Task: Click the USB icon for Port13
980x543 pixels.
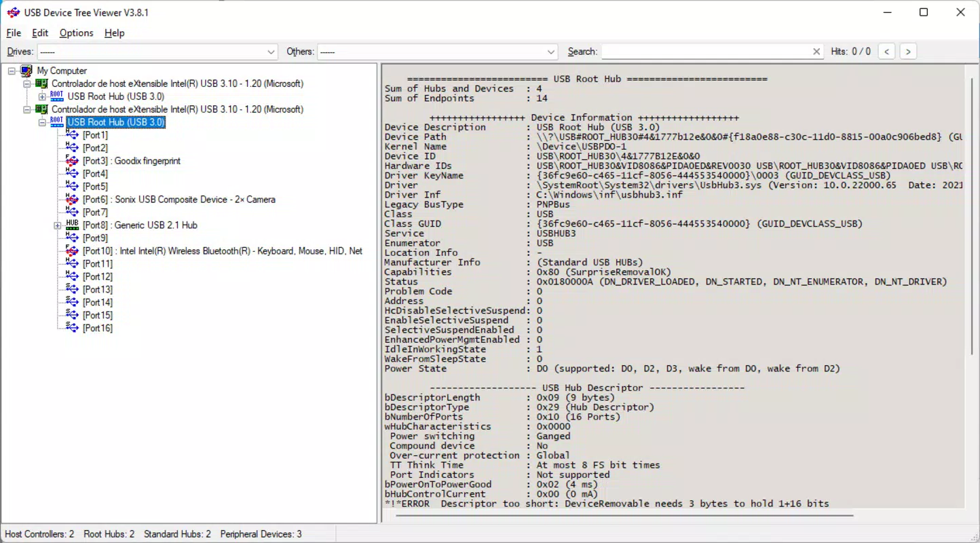Action: (x=72, y=289)
